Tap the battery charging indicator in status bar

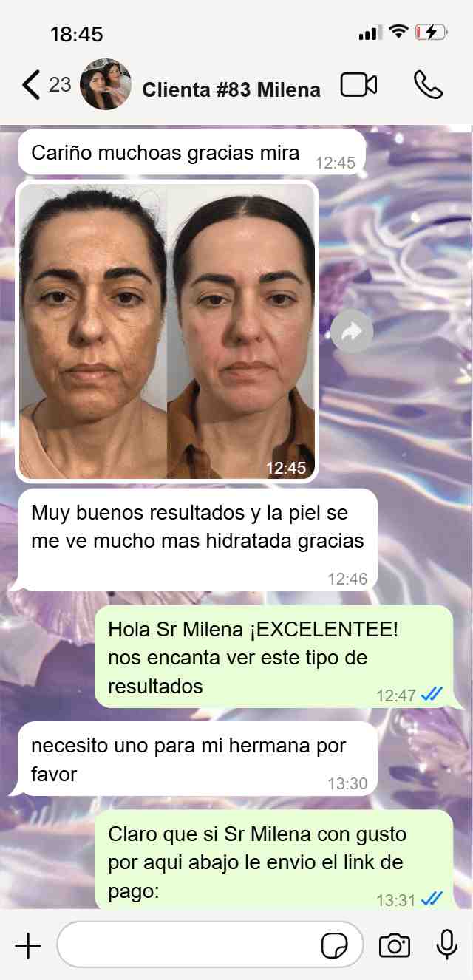pos(431,32)
